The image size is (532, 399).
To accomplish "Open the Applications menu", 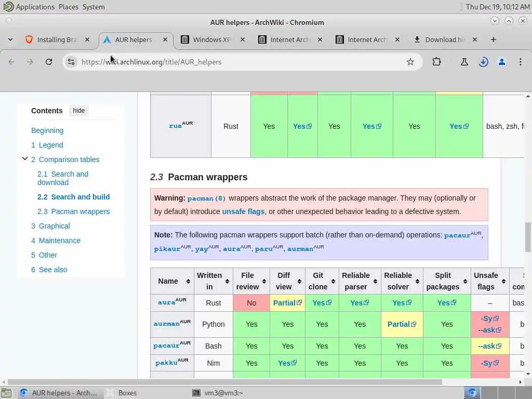I will [35, 7].
